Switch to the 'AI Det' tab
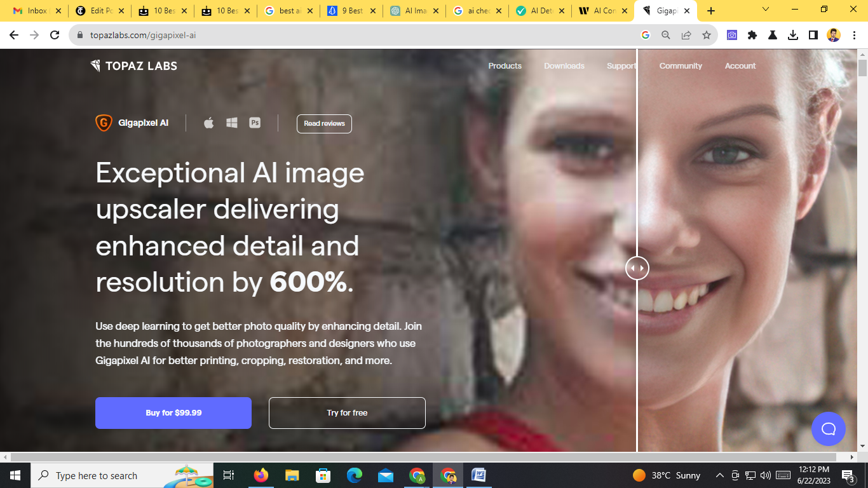The height and width of the screenshot is (488, 868). (541, 11)
